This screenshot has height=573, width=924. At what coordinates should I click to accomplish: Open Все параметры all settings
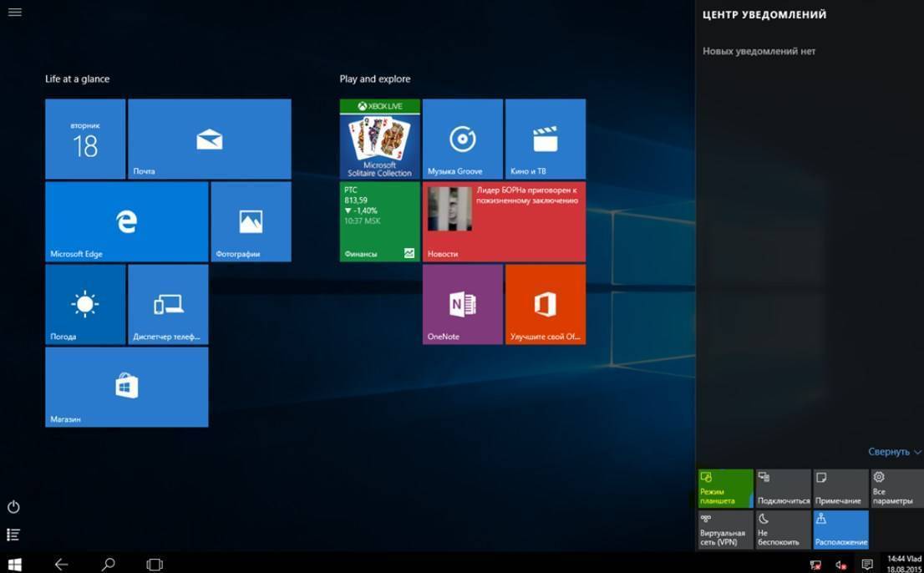(x=897, y=488)
